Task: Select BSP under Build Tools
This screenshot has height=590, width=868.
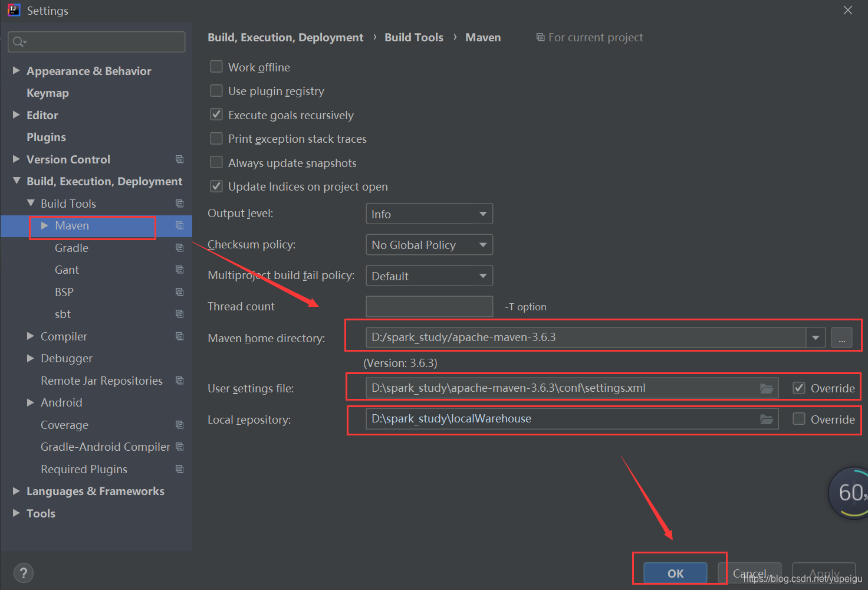Action: [x=64, y=292]
